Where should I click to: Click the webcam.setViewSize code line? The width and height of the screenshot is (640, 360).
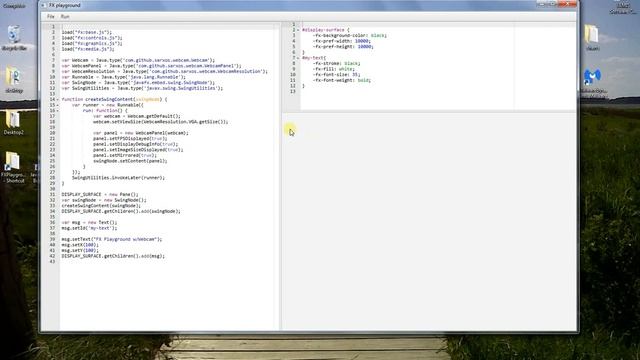160,122
